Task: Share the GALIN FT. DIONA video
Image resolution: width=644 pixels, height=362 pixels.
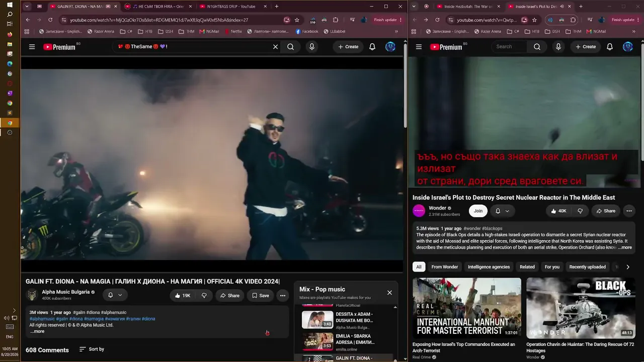Action: (x=230, y=296)
